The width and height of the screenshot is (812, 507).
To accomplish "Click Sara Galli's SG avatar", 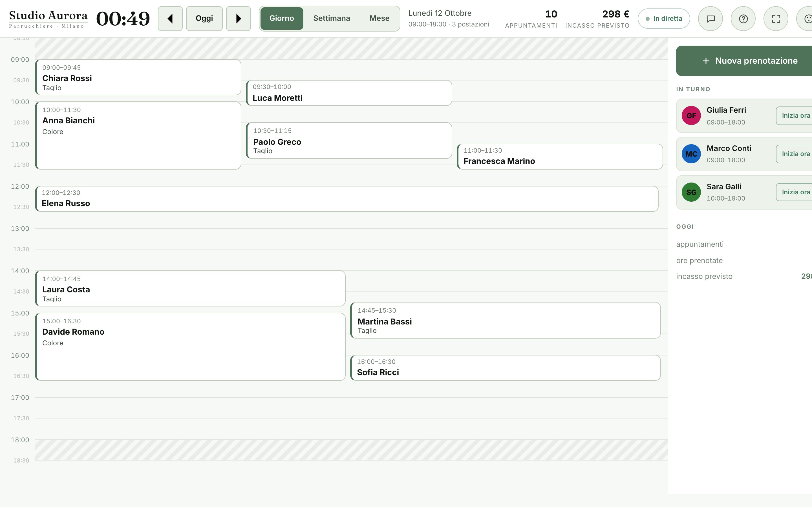I will coord(691,192).
